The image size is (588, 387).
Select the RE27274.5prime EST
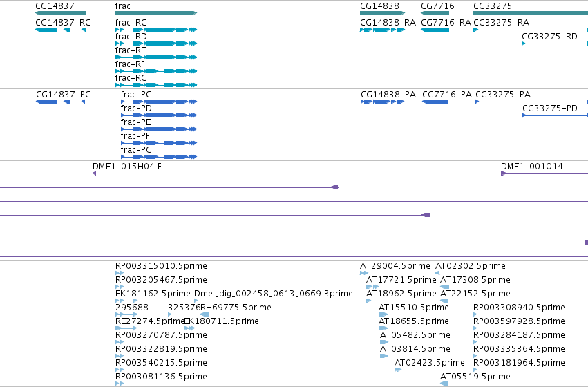coord(126,328)
